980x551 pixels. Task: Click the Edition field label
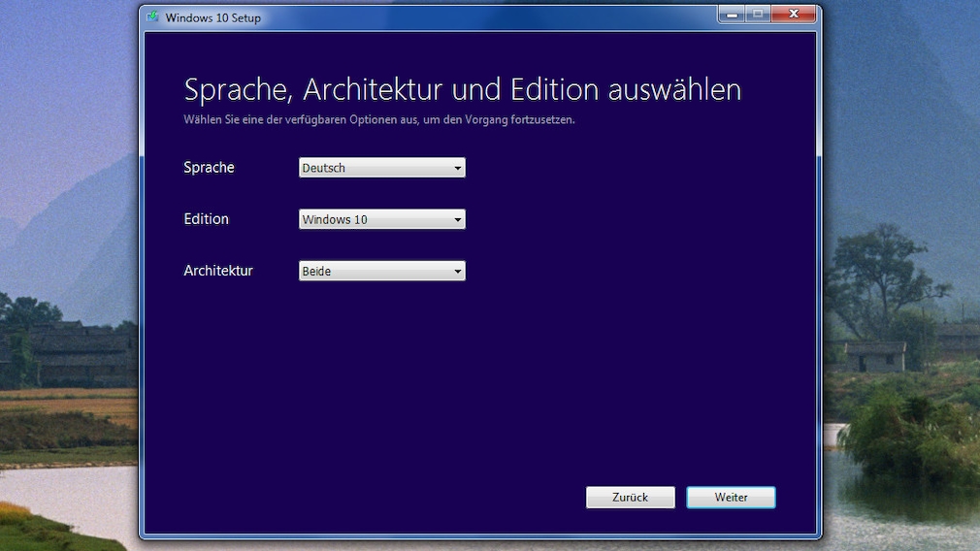tap(206, 219)
